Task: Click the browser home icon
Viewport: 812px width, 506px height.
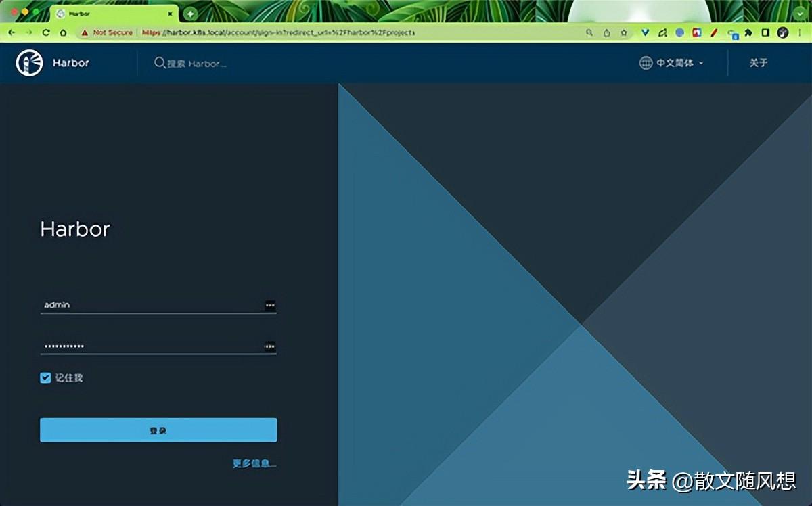Action: point(63,32)
